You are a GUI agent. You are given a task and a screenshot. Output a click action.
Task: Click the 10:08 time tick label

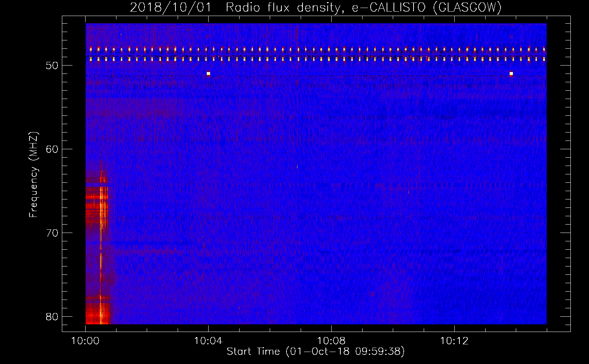click(331, 341)
